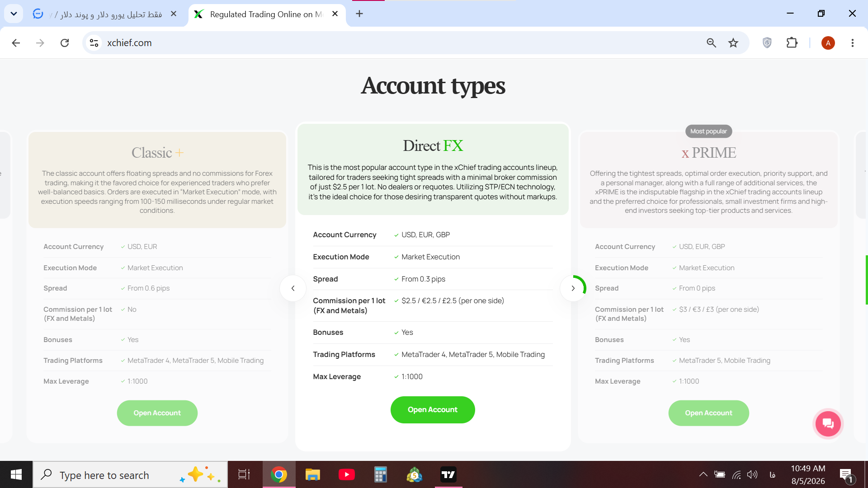Open File Explorer from the taskbar
The height and width of the screenshot is (488, 868).
click(312, 474)
